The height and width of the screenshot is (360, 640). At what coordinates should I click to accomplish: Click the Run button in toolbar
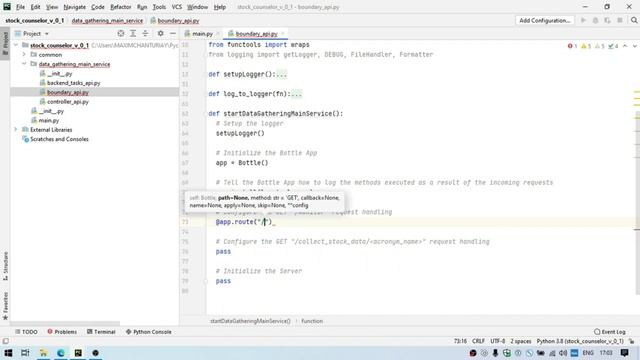583,20
